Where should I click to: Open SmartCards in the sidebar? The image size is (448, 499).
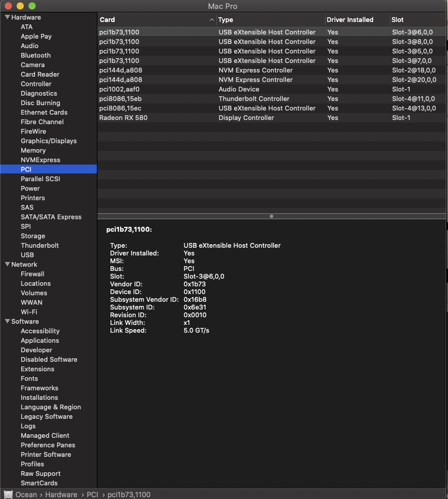pyautogui.click(x=39, y=483)
